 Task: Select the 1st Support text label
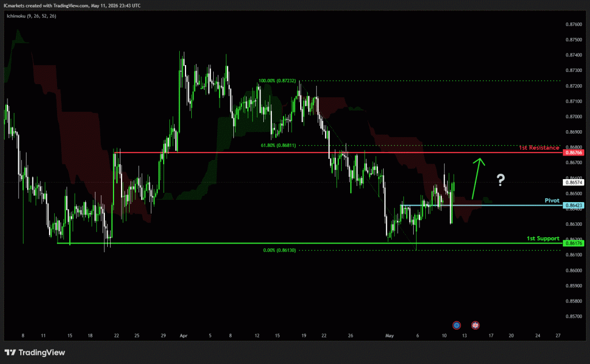[543, 238]
